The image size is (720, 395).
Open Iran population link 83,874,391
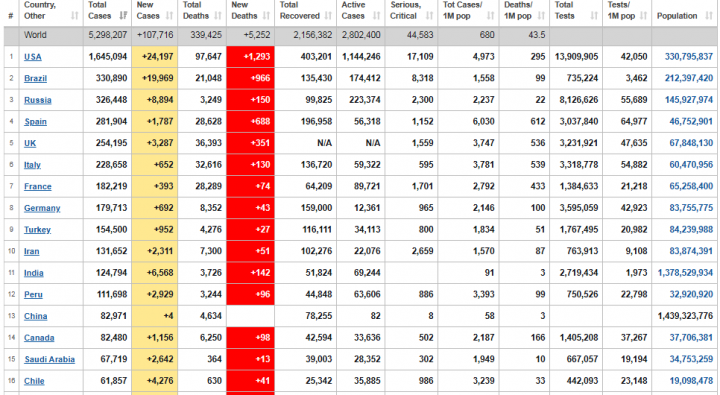point(691,251)
